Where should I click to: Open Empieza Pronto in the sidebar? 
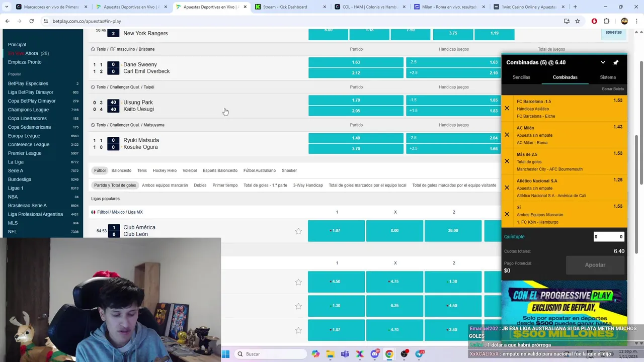[x=25, y=62]
